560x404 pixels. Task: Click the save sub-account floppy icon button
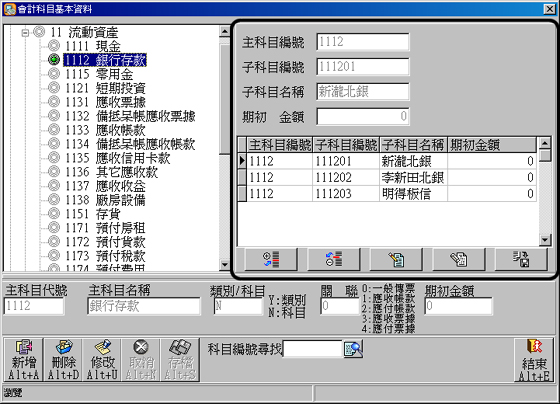pyautogui.click(x=521, y=259)
